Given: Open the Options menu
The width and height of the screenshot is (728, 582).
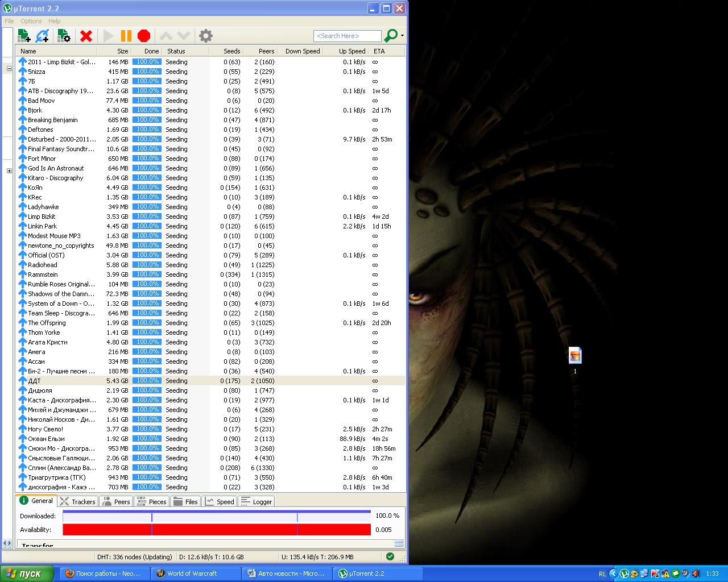Looking at the screenshot, I should coord(31,21).
